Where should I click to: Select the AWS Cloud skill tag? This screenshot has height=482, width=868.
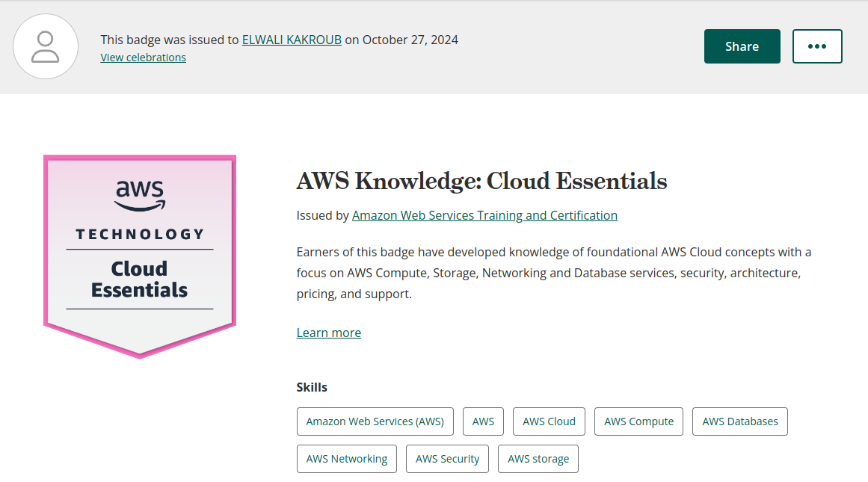(x=550, y=421)
